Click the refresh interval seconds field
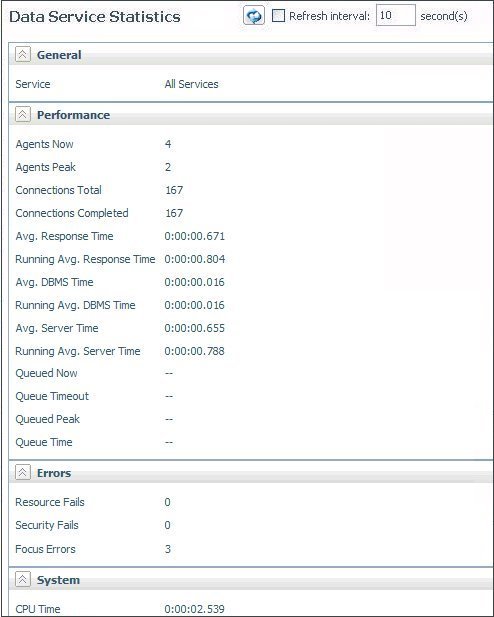This screenshot has width=494, height=617. click(x=396, y=15)
